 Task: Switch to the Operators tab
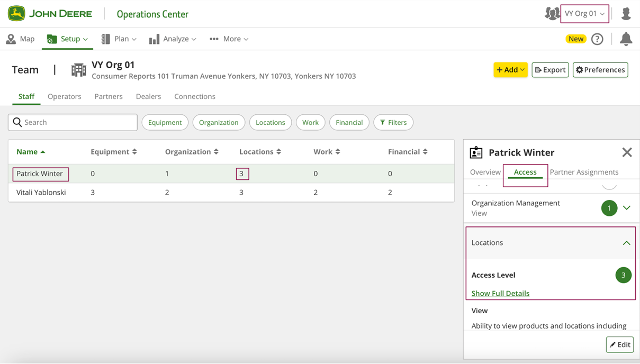(64, 96)
